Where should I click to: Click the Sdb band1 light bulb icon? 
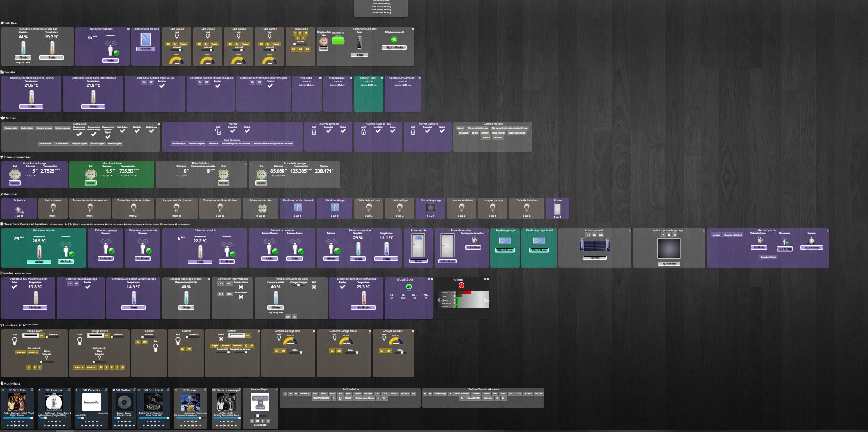270,36
